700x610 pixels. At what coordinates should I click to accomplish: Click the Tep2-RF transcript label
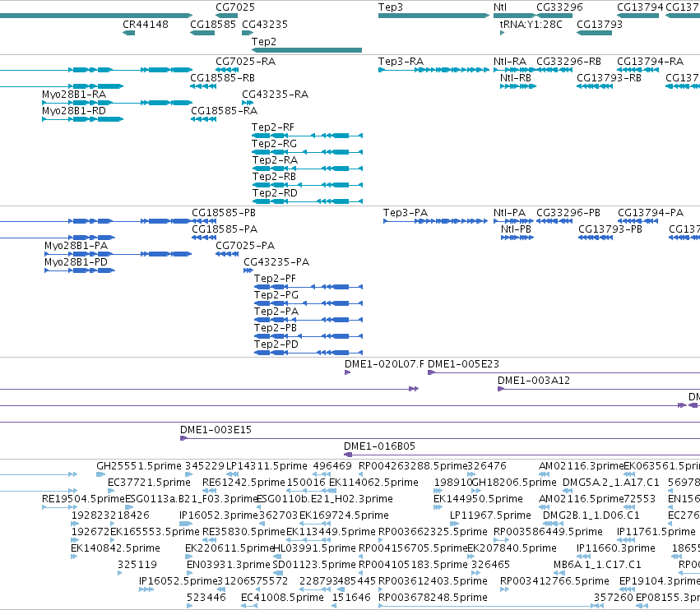(x=273, y=127)
